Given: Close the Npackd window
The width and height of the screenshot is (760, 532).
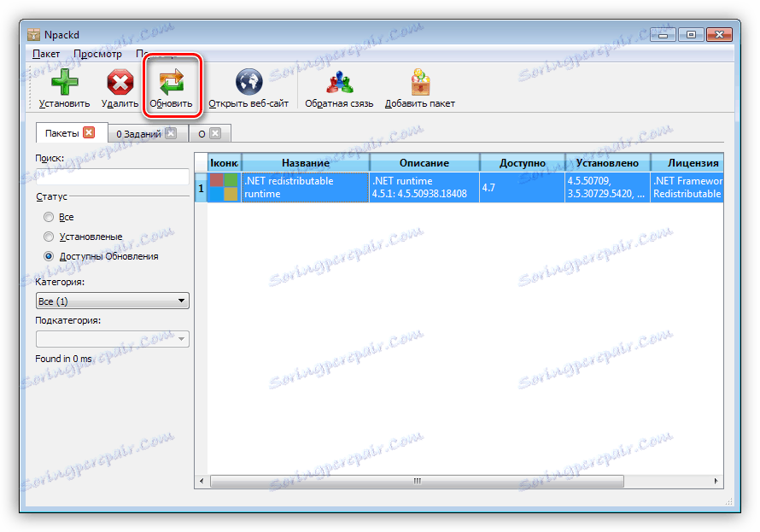Looking at the screenshot, I should [719, 34].
